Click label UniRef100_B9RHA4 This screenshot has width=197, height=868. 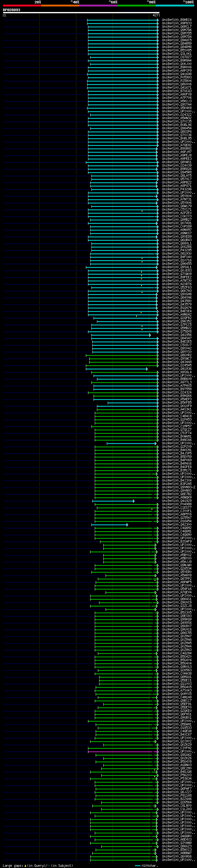pyautogui.click(x=176, y=60)
